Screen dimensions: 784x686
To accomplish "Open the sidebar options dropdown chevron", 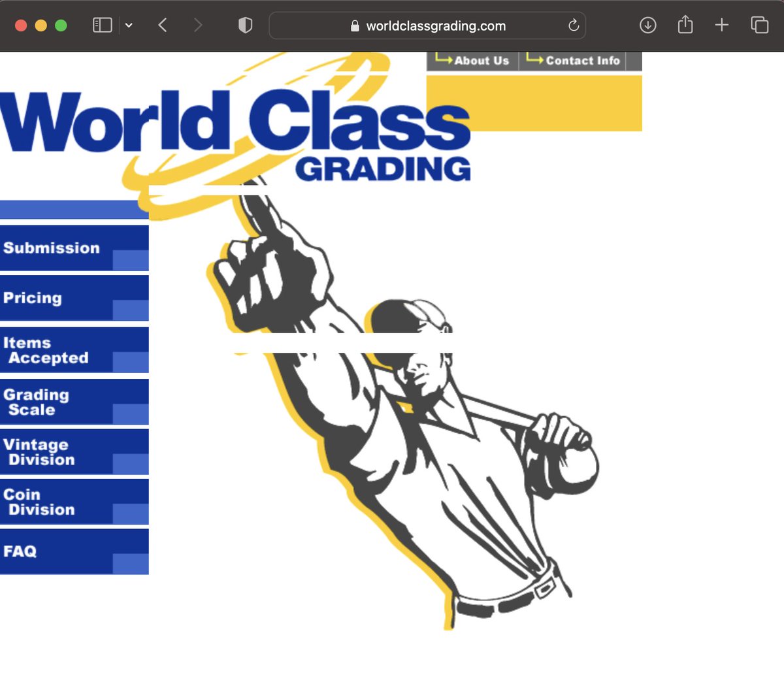I will point(129,25).
